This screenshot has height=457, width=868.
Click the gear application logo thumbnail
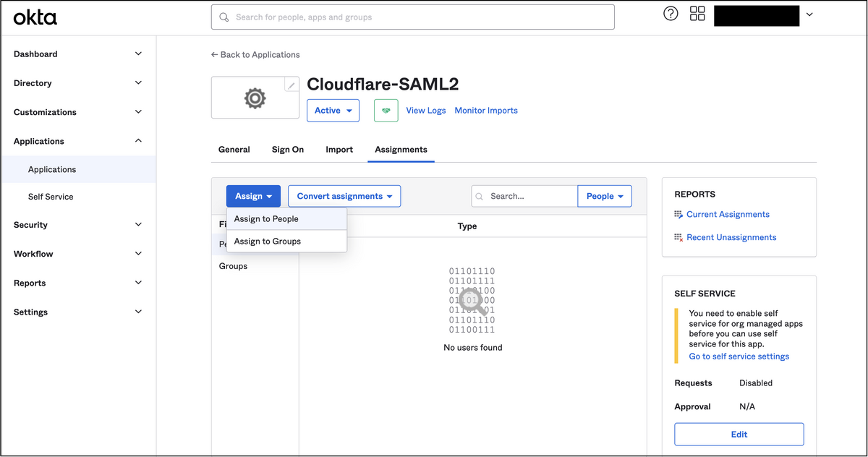point(255,97)
